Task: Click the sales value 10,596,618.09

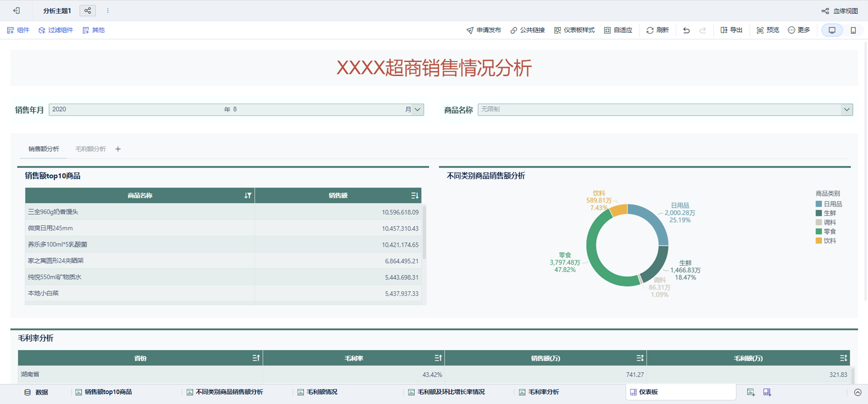Action: point(400,212)
